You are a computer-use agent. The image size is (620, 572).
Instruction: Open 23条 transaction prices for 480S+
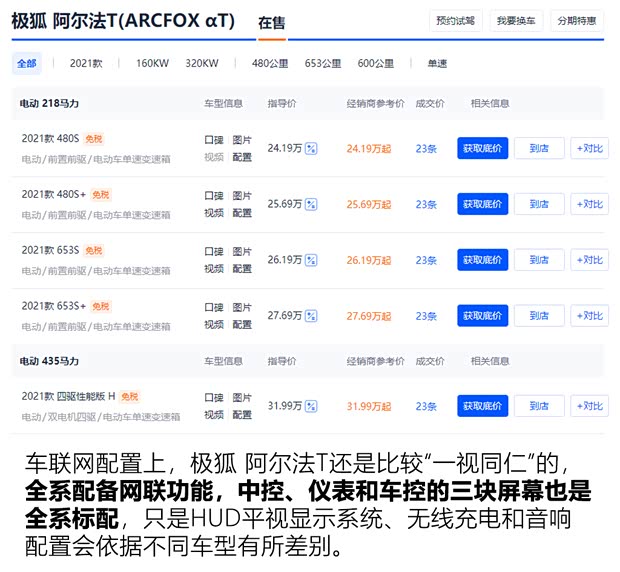click(x=426, y=204)
